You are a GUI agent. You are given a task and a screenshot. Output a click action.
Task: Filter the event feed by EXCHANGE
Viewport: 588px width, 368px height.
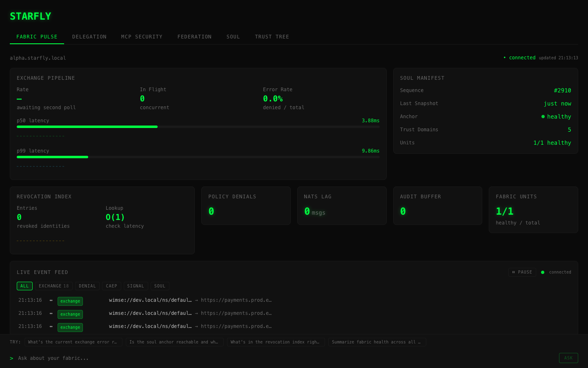click(x=54, y=286)
